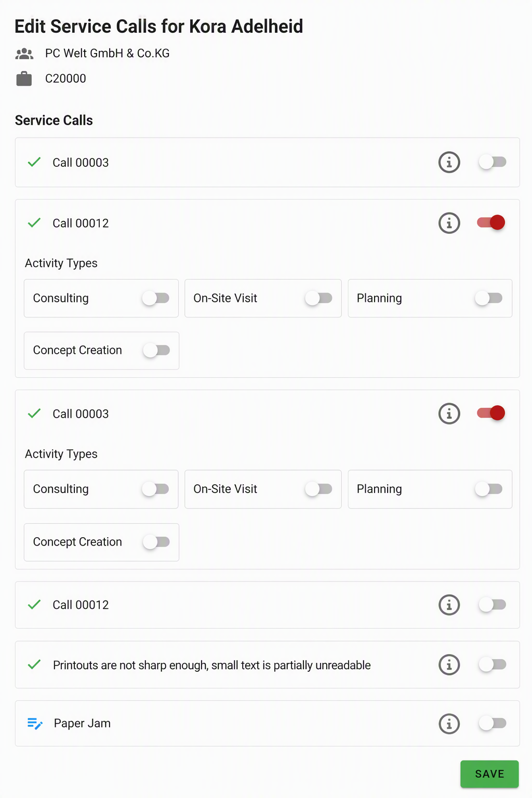Screen dimensions: 532x798
Task: Open the info icon for enabled Call 00012
Action: 449,223
